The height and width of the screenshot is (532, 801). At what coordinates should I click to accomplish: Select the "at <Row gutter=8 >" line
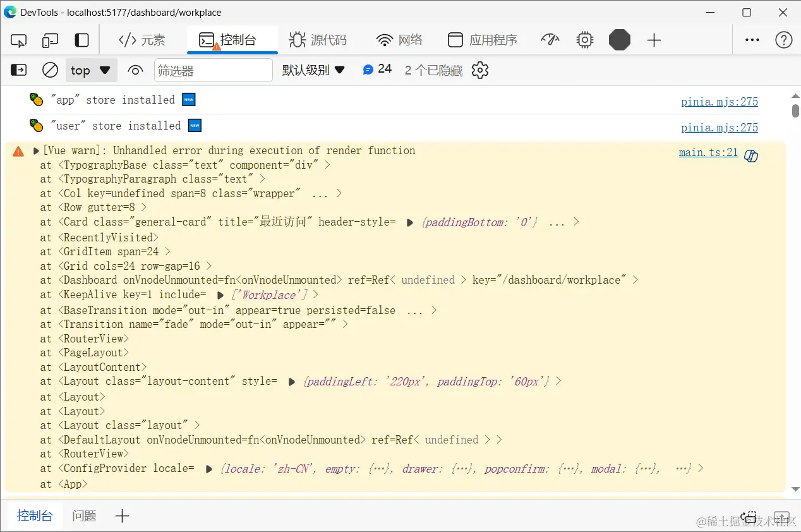tap(93, 207)
